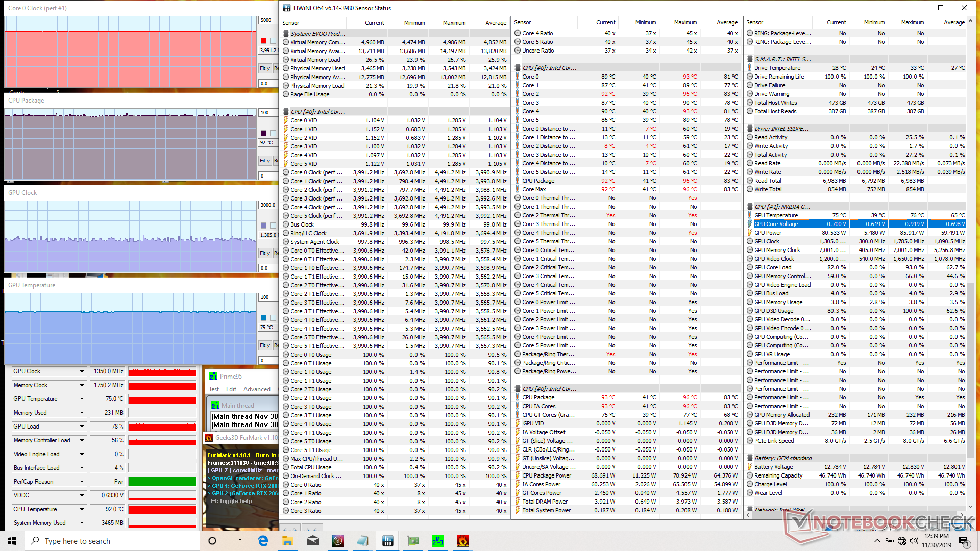The image size is (980, 551).
Task: Open the notepad-like taskbar app
Action: 362,541
